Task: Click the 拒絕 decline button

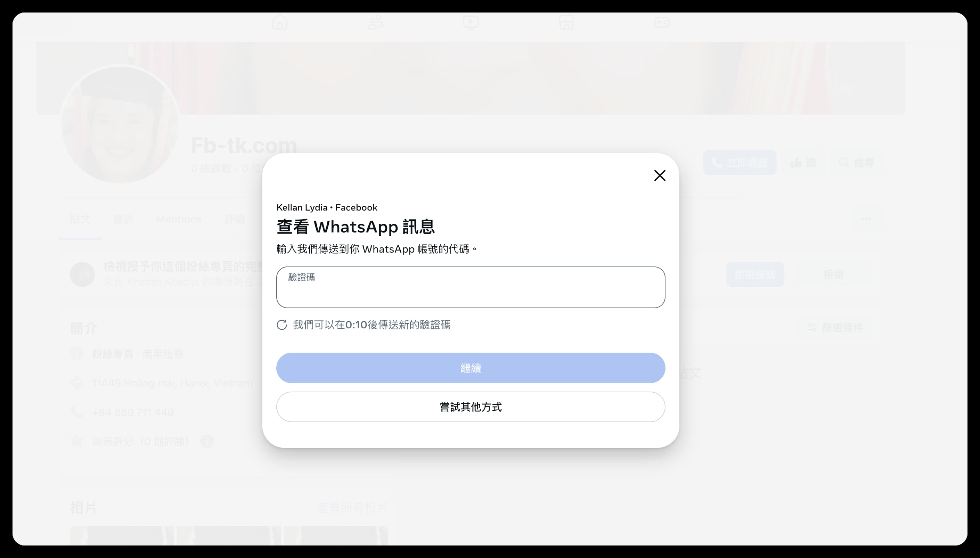Action: coord(833,275)
